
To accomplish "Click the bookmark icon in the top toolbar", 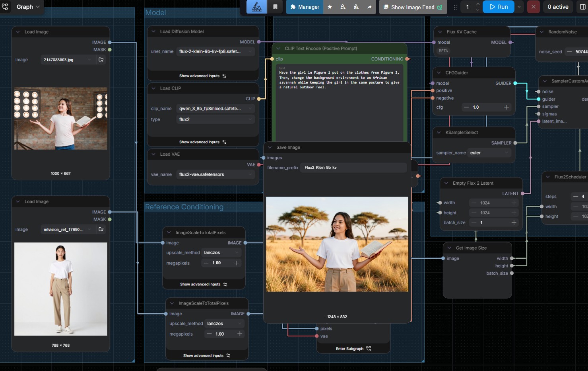I will [x=275, y=7].
